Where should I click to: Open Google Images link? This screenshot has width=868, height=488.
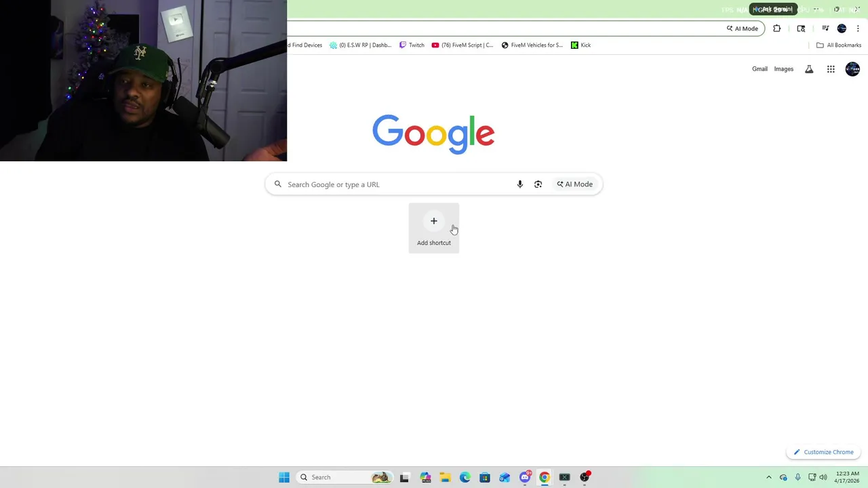[783, 69]
